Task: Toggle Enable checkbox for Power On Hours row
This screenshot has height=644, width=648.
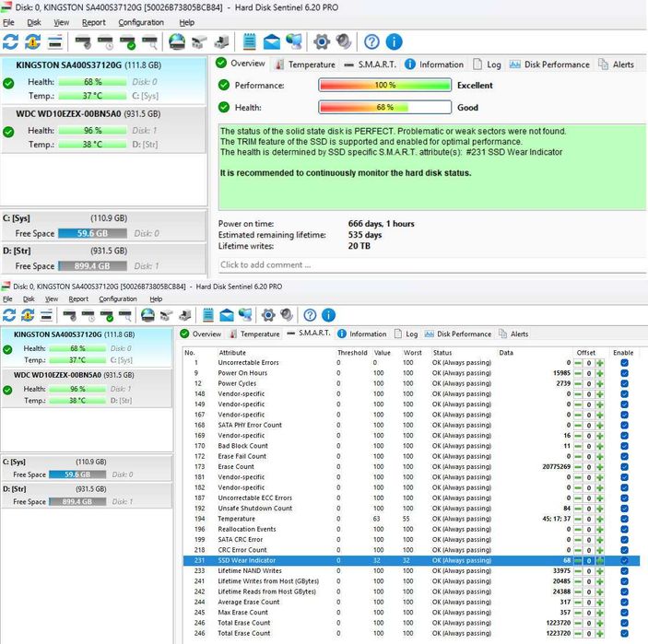Action: (x=624, y=373)
